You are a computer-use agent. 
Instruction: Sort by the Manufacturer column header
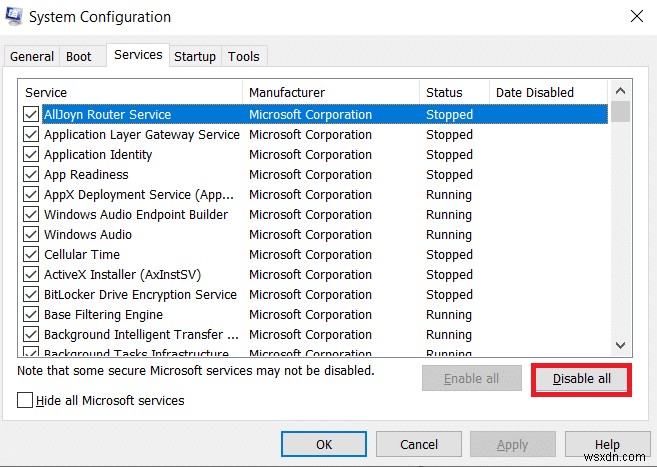pos(330,93)
